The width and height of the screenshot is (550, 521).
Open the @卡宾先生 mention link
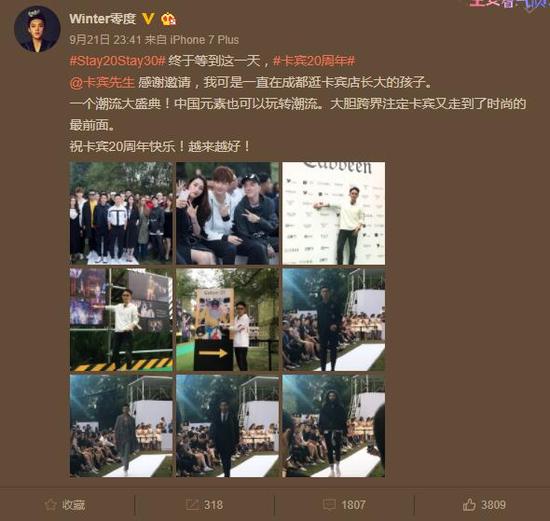[x=102, y=82]
